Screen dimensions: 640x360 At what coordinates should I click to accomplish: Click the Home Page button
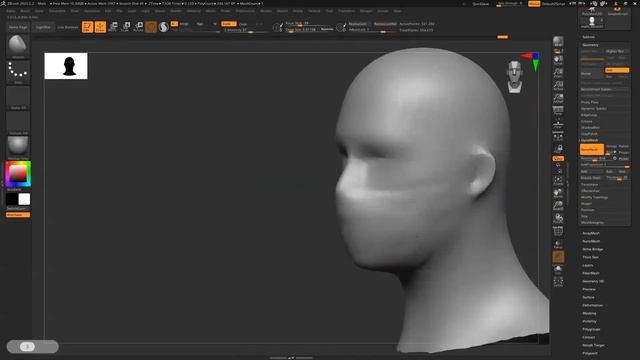18,27
